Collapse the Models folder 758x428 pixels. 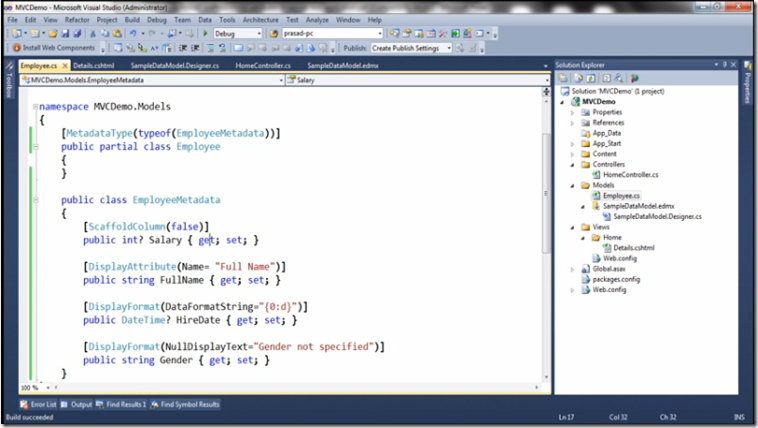(x=572, y=186)
